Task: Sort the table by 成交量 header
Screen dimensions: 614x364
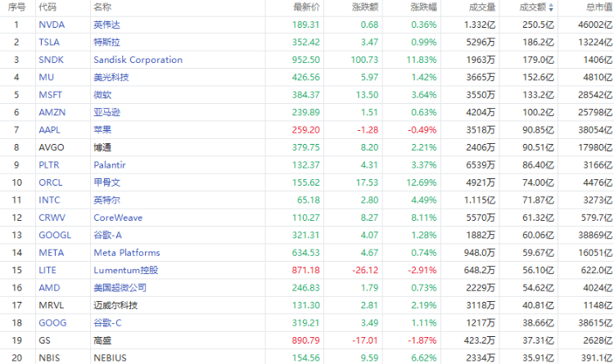Action: [x=482, y=7]
